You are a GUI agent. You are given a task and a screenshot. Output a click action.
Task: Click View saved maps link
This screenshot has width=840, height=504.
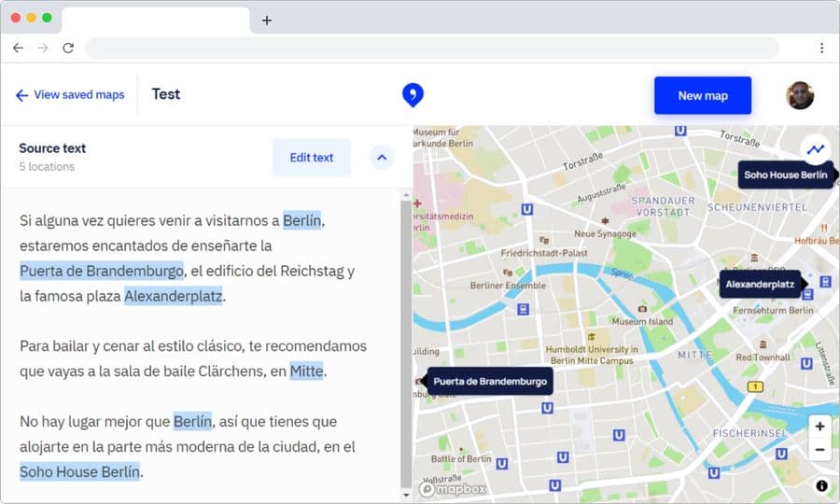(x=70, y=95)
